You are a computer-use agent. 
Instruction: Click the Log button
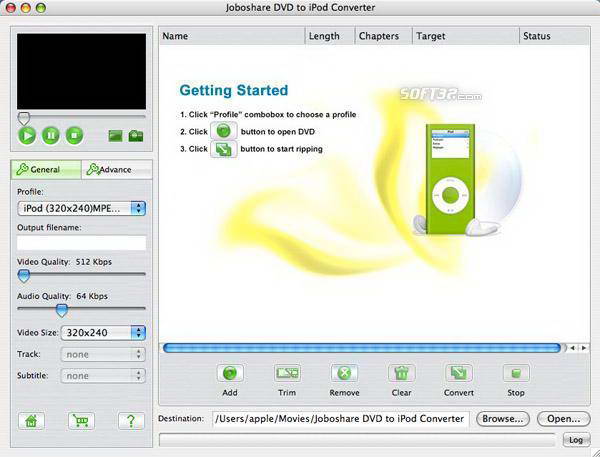pos(576,440)
